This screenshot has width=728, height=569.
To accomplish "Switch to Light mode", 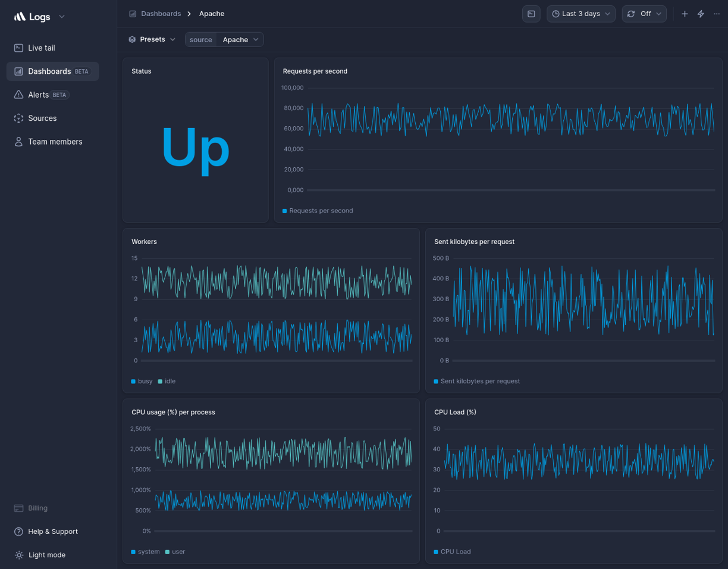I will [46, 555].
